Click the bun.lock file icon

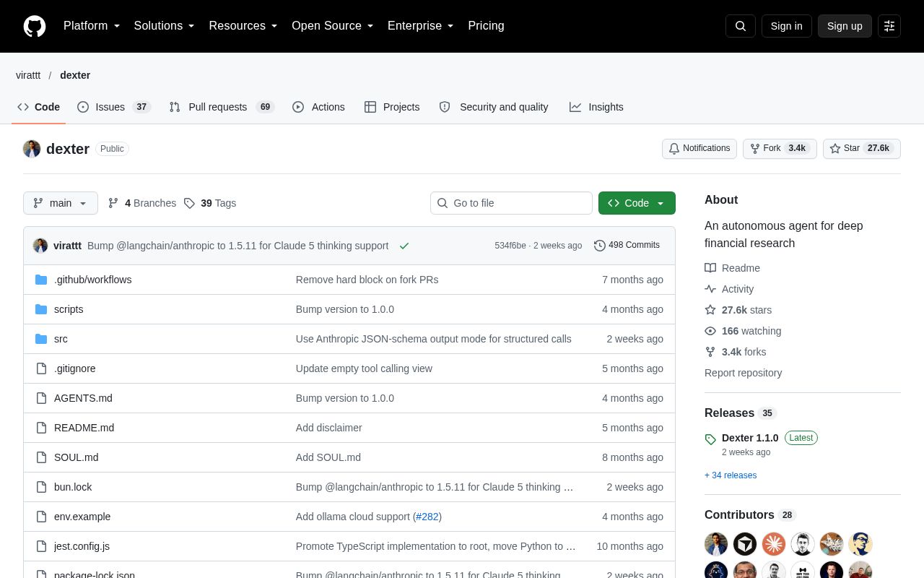(x=41, y=487)
